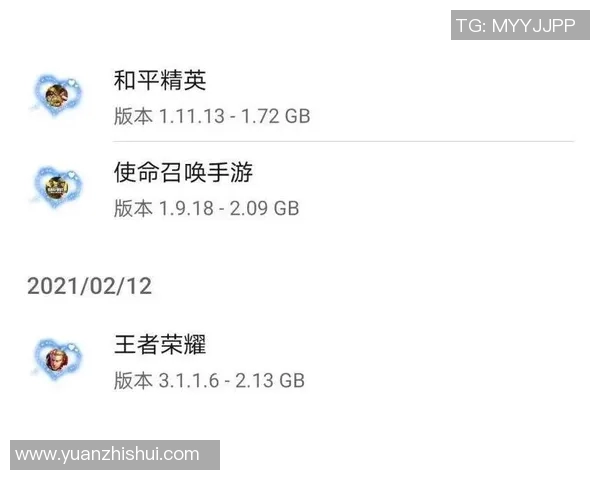The image size is (600, 480).
Task: Click the divider line below 和平精英 entry
Action: [x=343, y=141]
